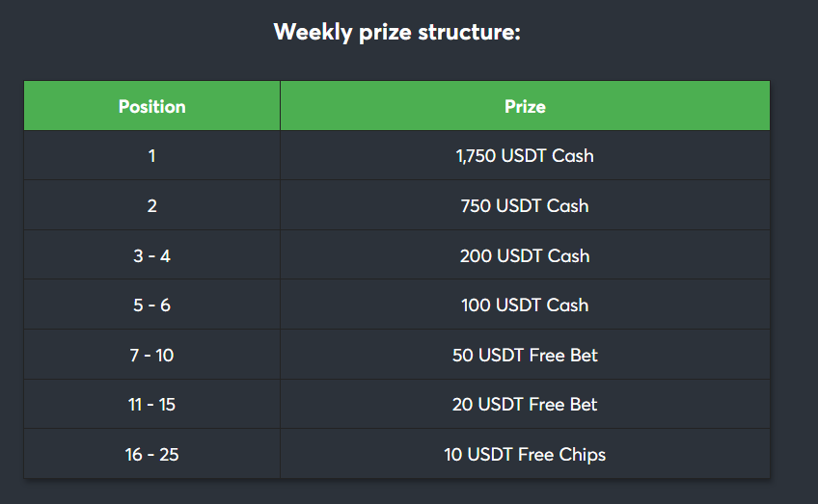The height and width of the screenshot is (504, 818).
Task: Click the 3 - 4 position cell
Action: (151, 254)
